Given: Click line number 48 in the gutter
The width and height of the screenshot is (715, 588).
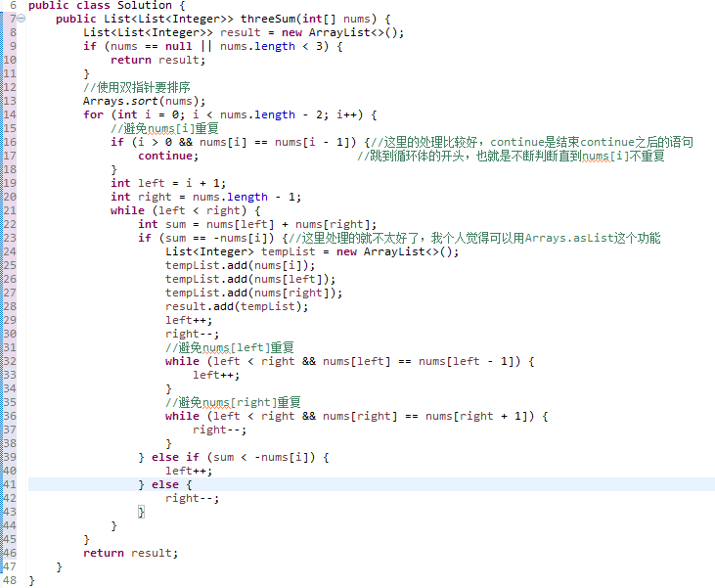Looking at the screenshot, I should pos(10,580).
